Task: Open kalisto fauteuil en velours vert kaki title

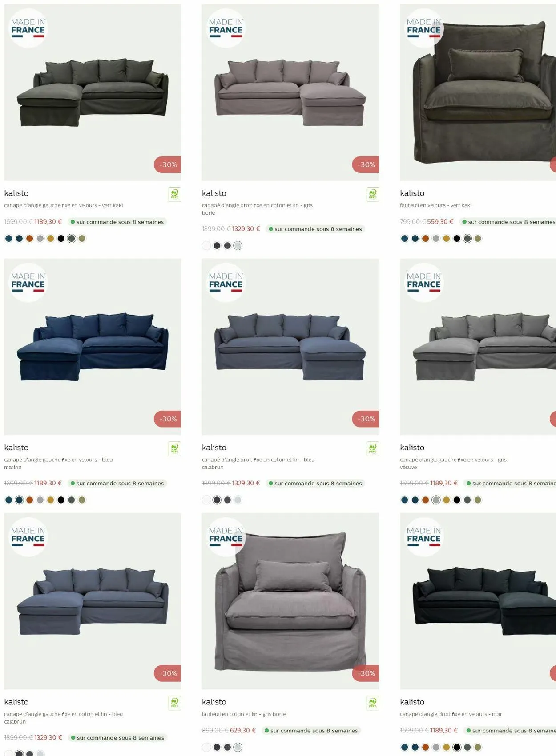Action: 412,193
